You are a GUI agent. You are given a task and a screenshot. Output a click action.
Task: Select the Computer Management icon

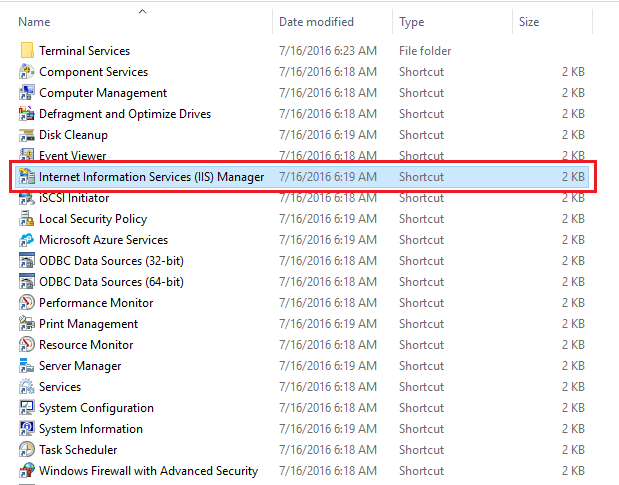pos(27,92)
